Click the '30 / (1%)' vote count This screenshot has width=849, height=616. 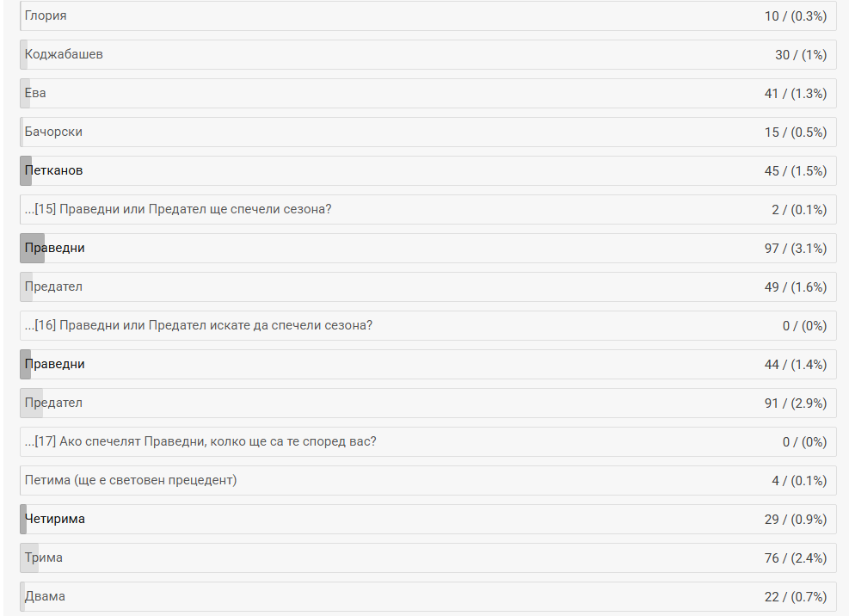pos(800,54)
